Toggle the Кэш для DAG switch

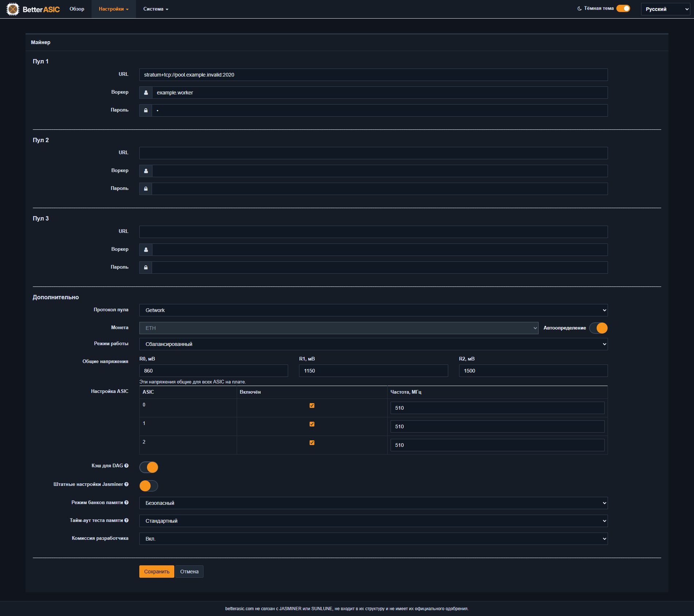pyautogui.click(x=149, y=467)
